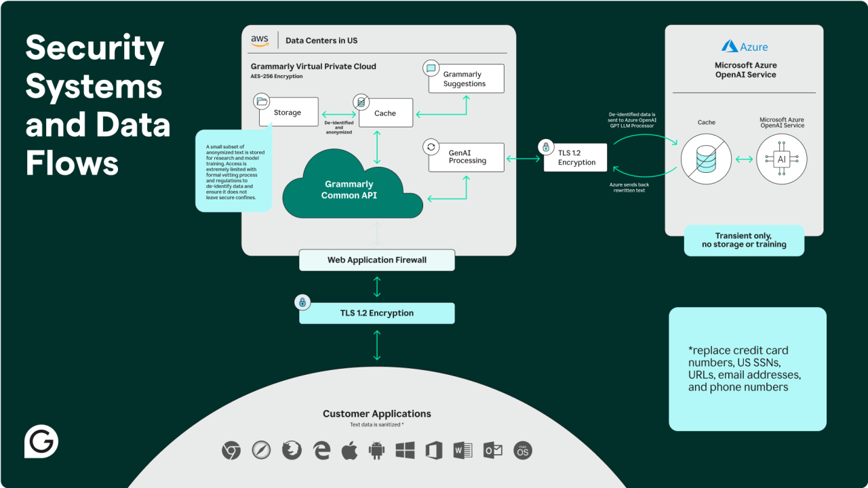Click the AI chip icon
The height and width of the screenshot is (488, 868).
[x=782, y=159]
